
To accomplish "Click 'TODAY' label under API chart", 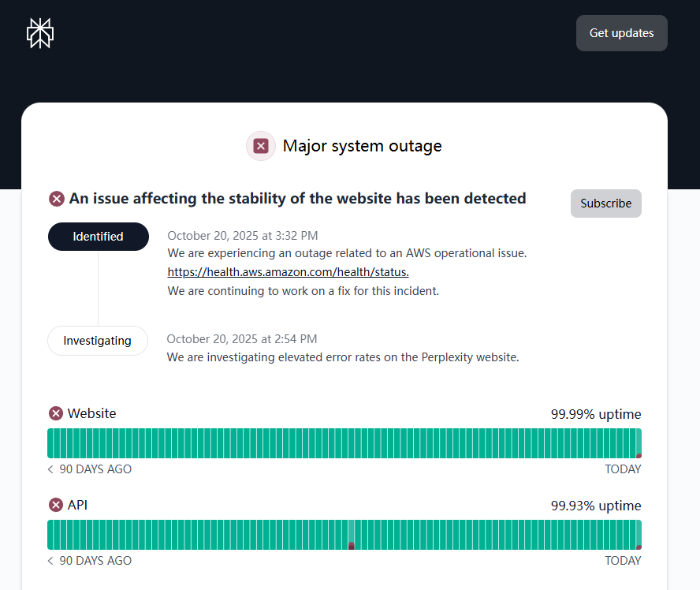I will [623, 561].
